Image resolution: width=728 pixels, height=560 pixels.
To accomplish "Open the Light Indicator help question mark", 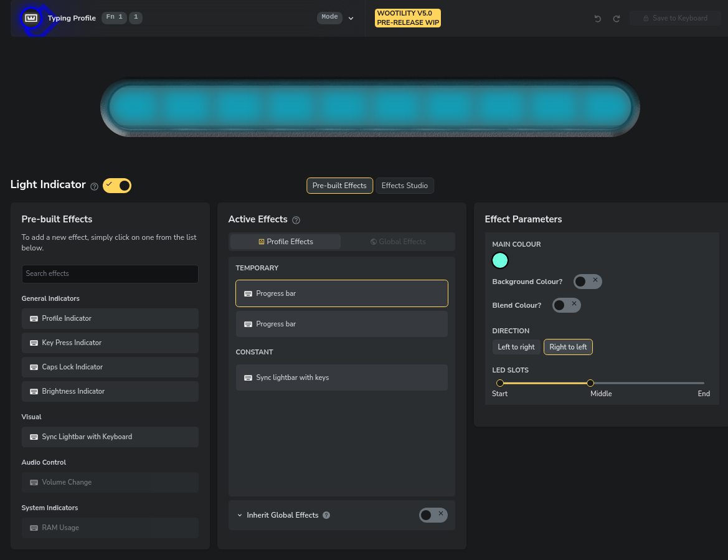I will click(x=94, y=186).
